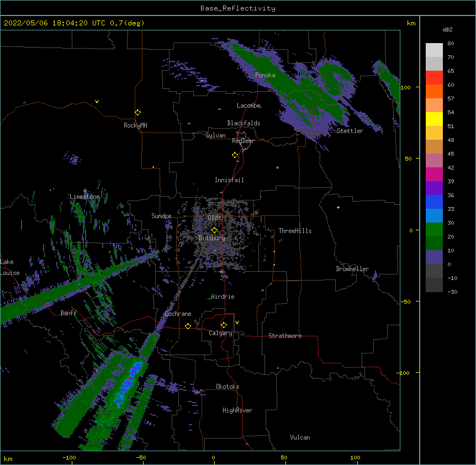Image resolution: width=476 pixels, height=465 pixels.
Task: Click the Airdrie city label
Action: pos(223,297)
